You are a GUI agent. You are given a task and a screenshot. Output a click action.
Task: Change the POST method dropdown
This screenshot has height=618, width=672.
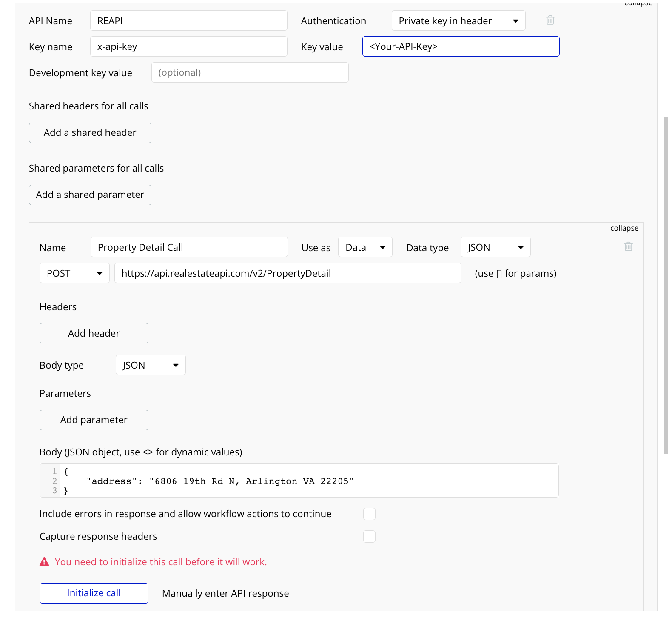click(74, 273)
